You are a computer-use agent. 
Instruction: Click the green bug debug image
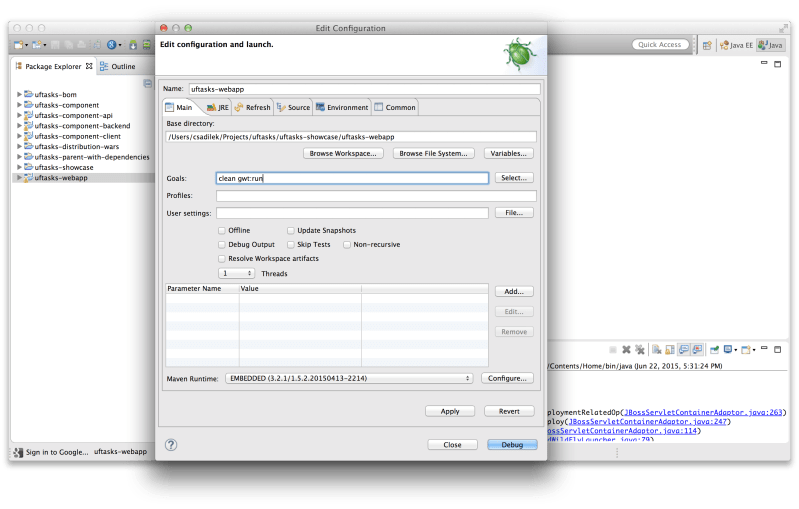pyautogui.click(x=519, y=54)
